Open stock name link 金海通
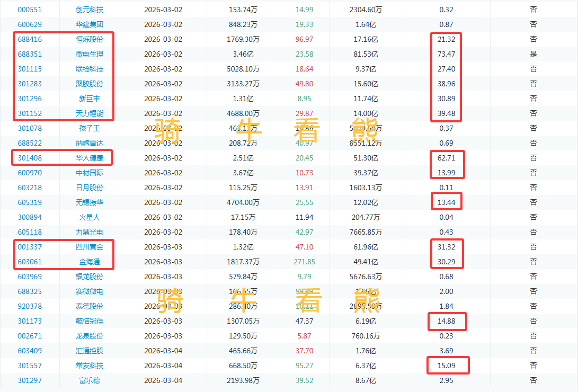578x392 pixels. pos(90,262)
